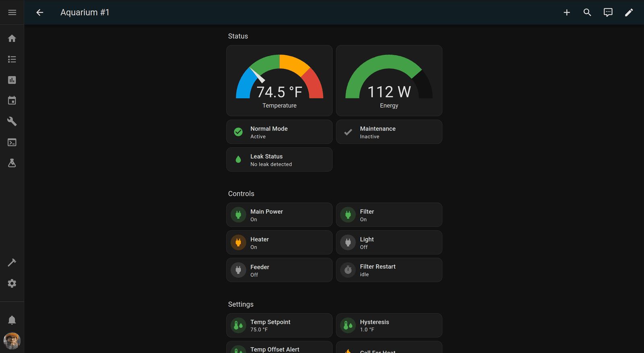The width and height of the screenshot is (644, 353).
Task: Click the Controls section heading
Action: (241, 194)
